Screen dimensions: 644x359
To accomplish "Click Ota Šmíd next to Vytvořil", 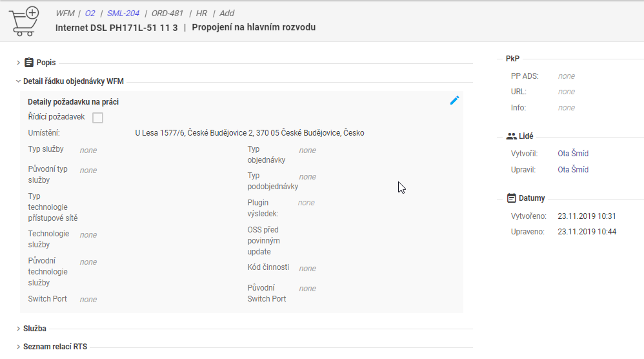I will tap(573, 154).
